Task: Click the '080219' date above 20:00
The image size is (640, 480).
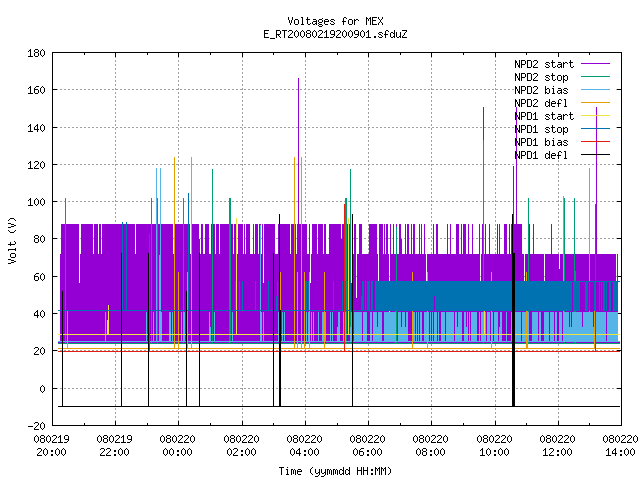Action: tap(51, 439)
